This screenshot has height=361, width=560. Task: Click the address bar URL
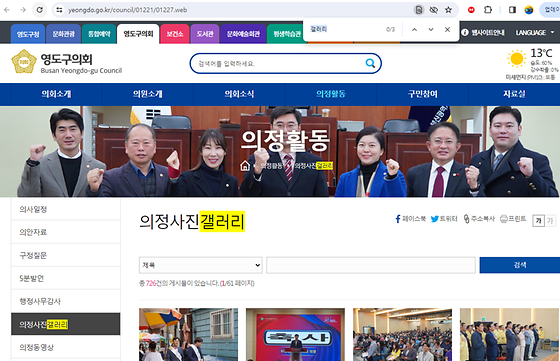pyautogui.click(x=128, y=10)
